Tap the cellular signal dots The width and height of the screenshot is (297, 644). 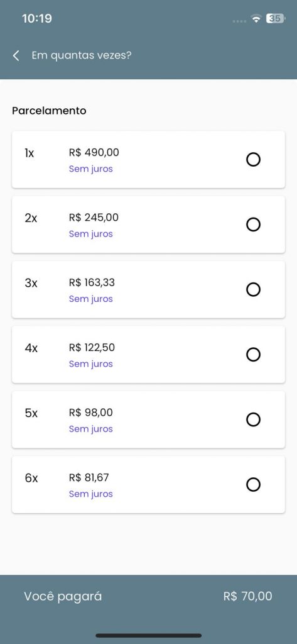coord(239,21)
